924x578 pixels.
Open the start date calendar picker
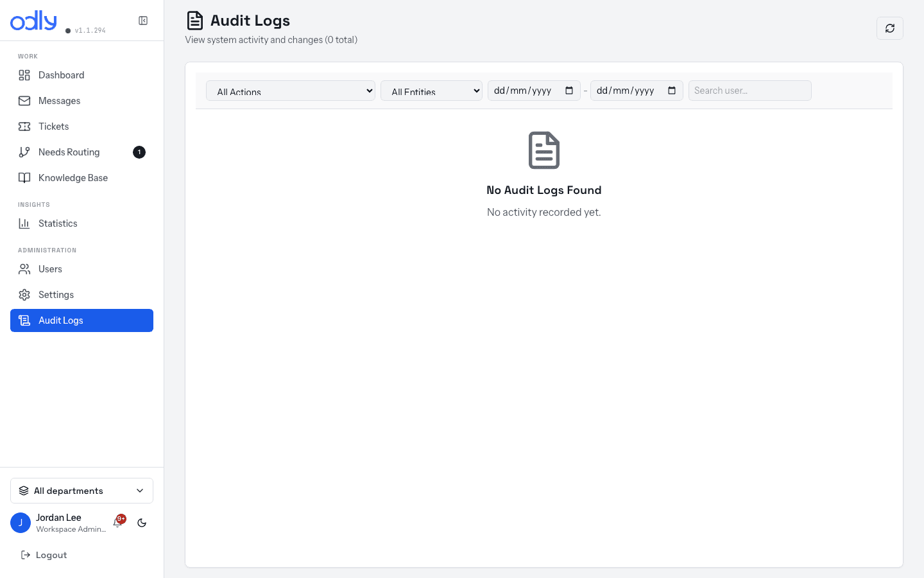[569, 91]
